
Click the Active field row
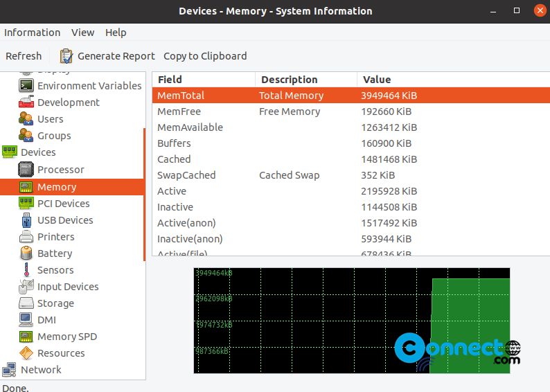pos(351,191)
